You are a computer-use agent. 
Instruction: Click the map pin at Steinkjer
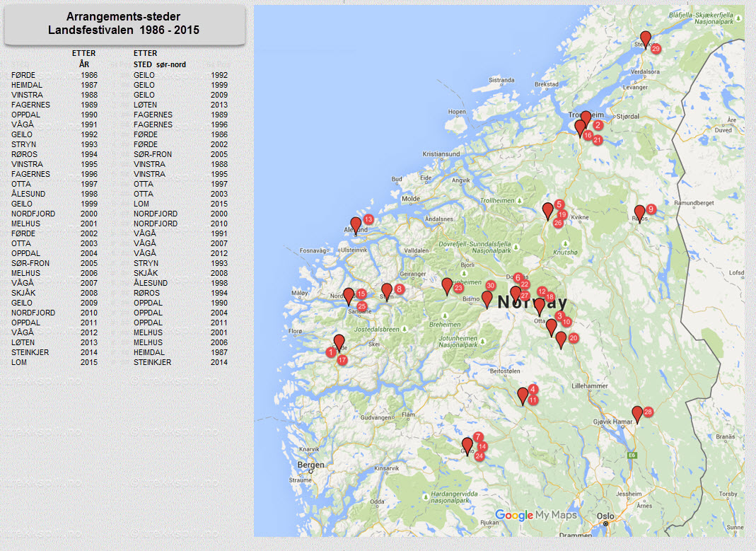[645, 39]
